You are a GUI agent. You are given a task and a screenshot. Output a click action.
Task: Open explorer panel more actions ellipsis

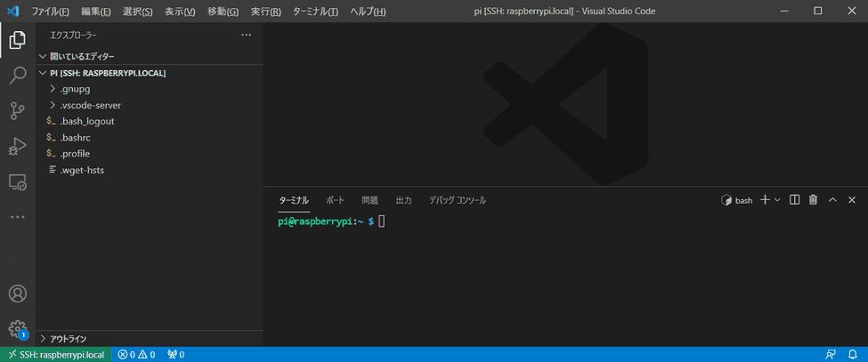click(247, 35)
